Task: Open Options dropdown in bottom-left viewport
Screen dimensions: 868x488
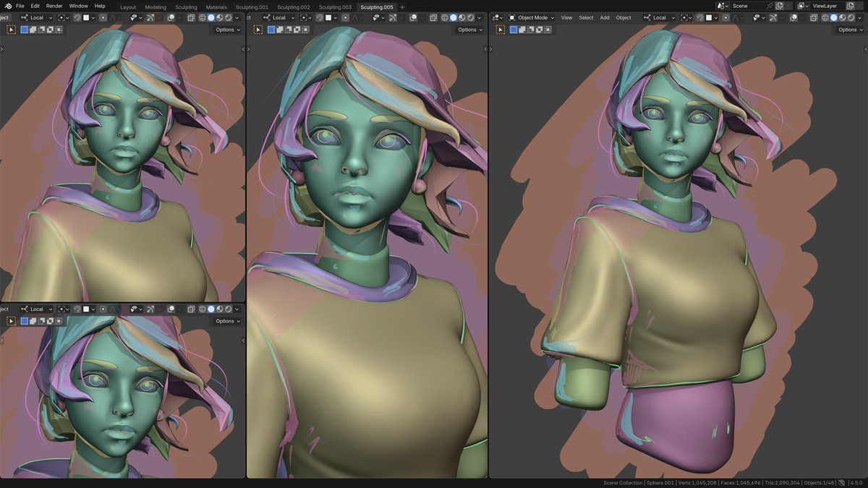Action: [228, 321]
